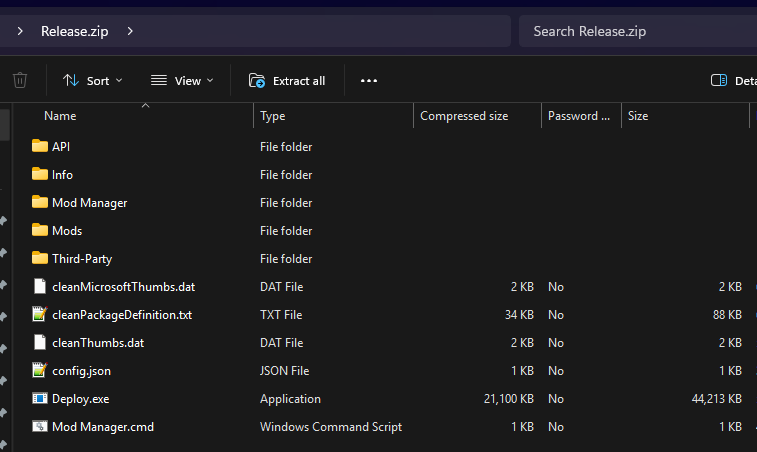Click Release.zip in the address bar
The image size is (757, 452).
point(75,31)
